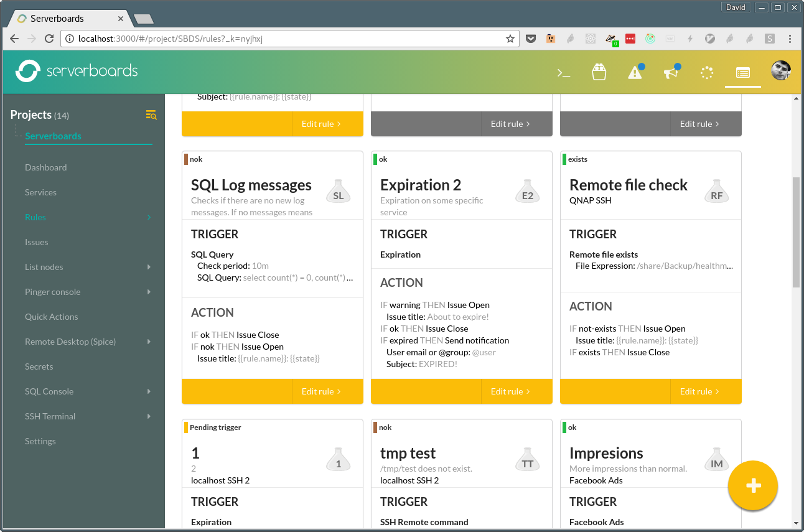Click the IM flask icon on Impresions
Screen dimensions: 804x532
pos(717,460)
